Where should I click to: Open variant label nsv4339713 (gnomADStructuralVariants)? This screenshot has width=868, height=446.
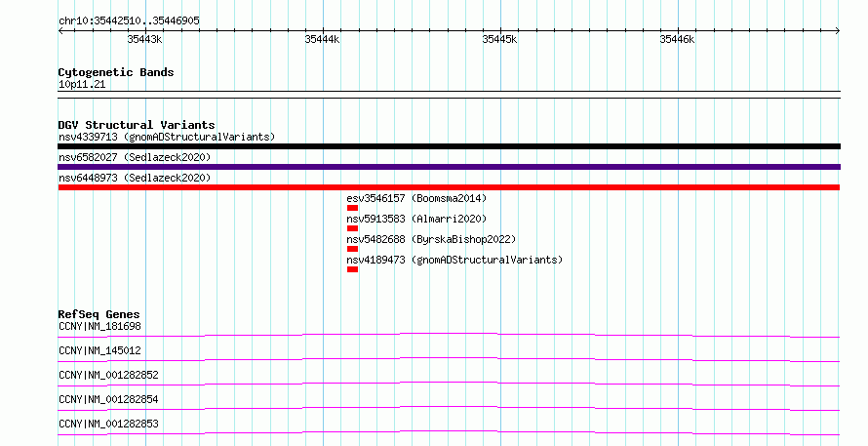(x=167, y=137)
